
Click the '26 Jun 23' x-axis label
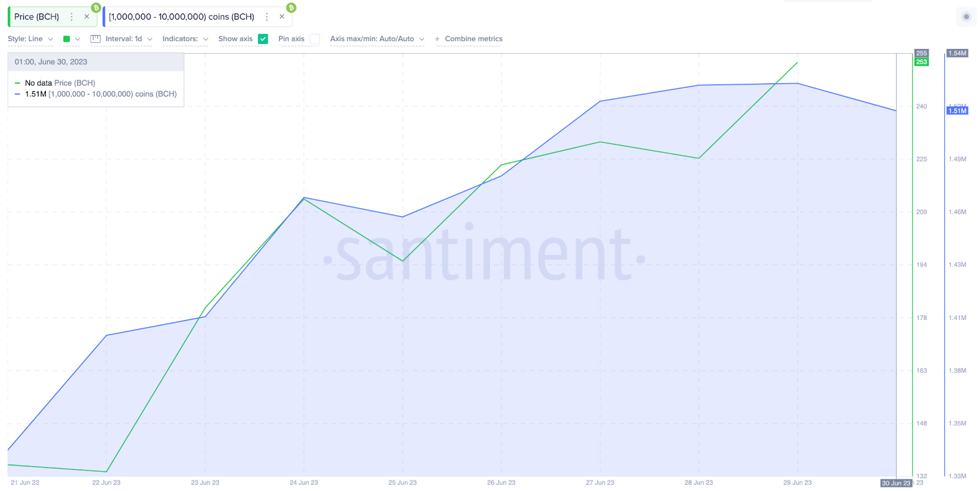(502, 482)
